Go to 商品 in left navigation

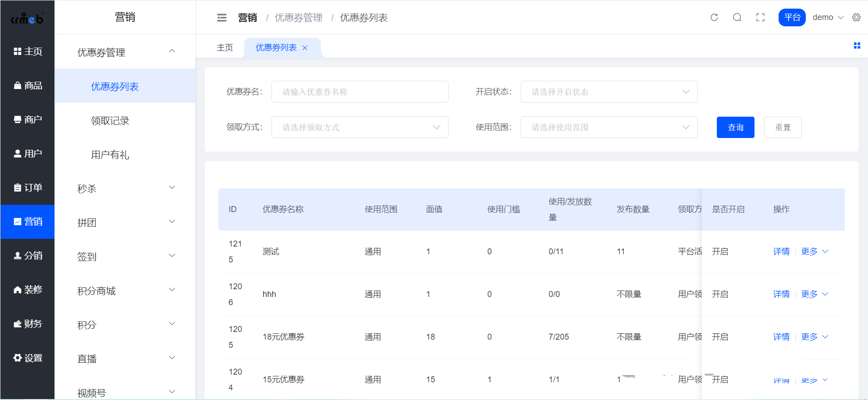click(x=28, y=85)
